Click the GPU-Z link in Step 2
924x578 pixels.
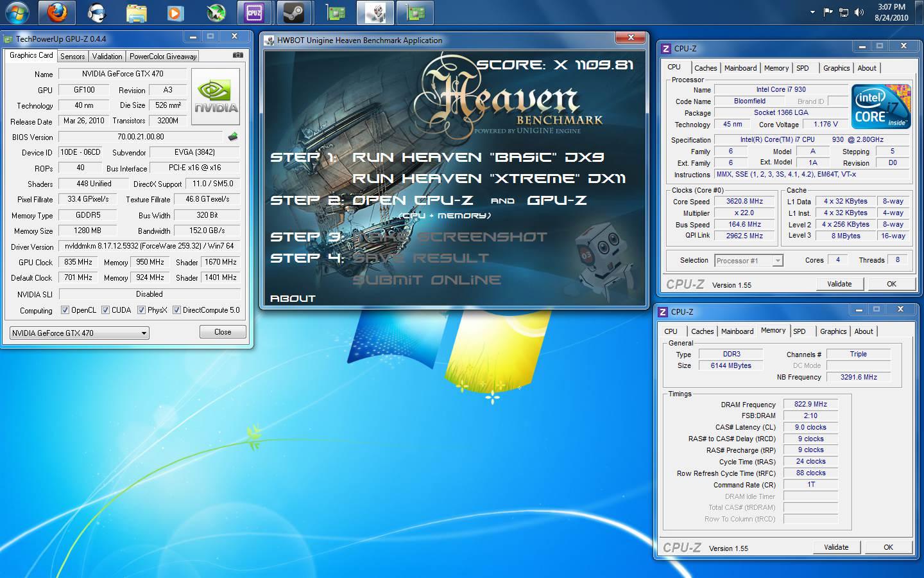(x=556, y=200)
